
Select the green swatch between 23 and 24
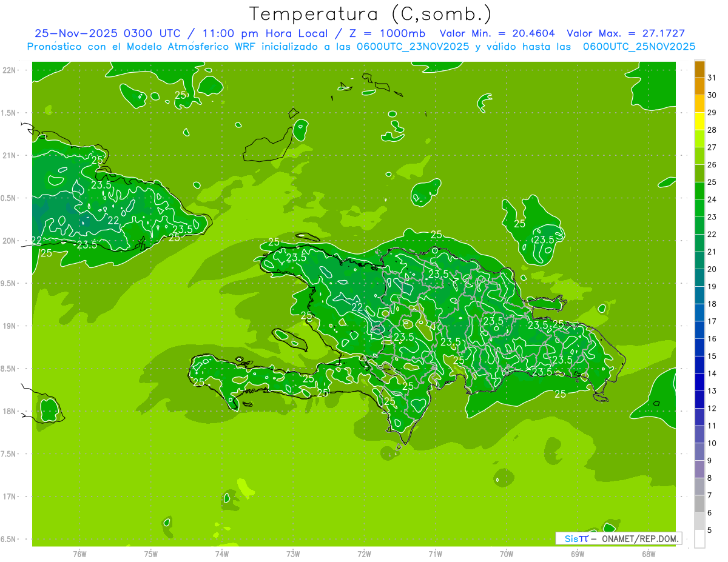tap(699, 209)
